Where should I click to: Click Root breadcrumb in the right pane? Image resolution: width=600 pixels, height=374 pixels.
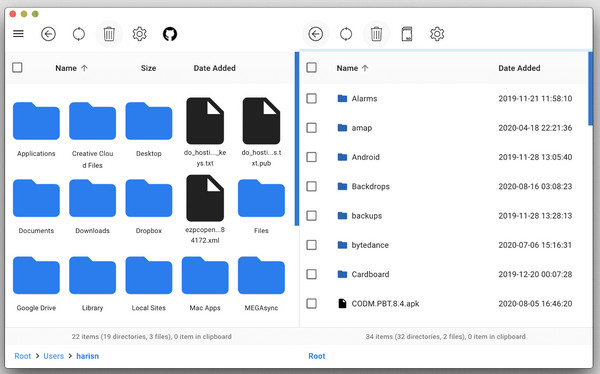point(317,356)
